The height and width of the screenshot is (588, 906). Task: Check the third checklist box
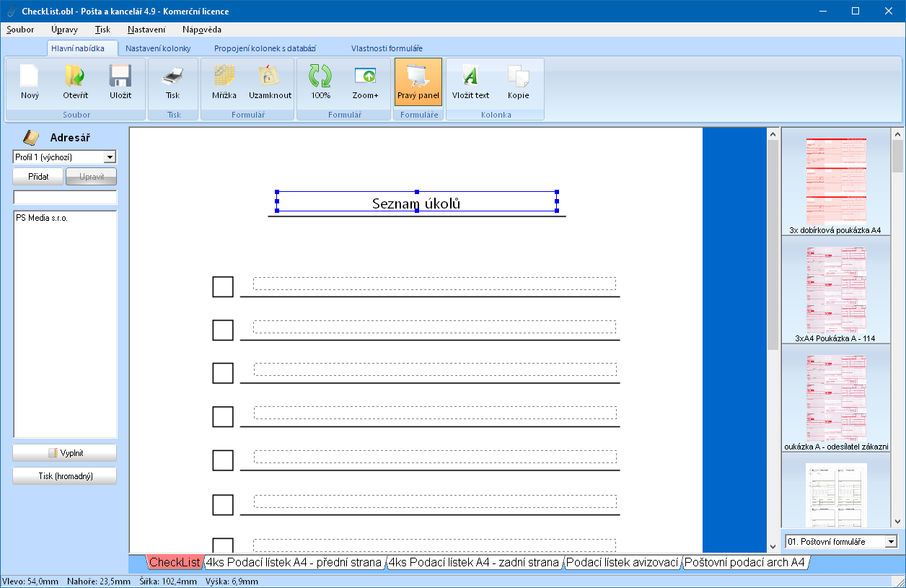coord(223,373)
